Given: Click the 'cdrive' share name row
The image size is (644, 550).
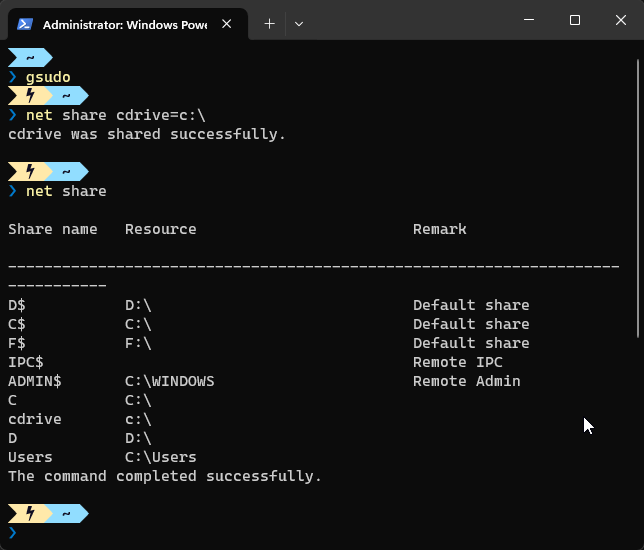Looking at the screenshot, I should [x=34, y=419].
